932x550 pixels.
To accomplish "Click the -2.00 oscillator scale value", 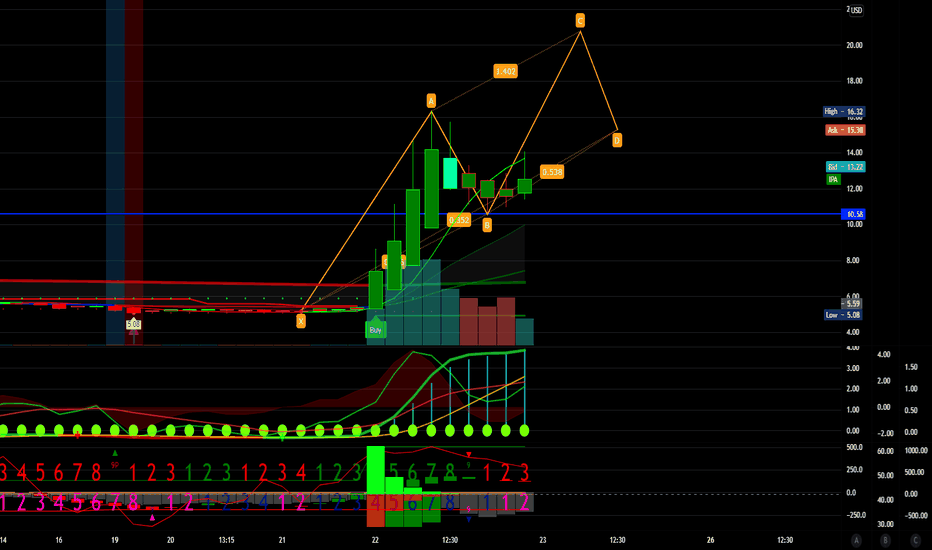I will point(885,433).
